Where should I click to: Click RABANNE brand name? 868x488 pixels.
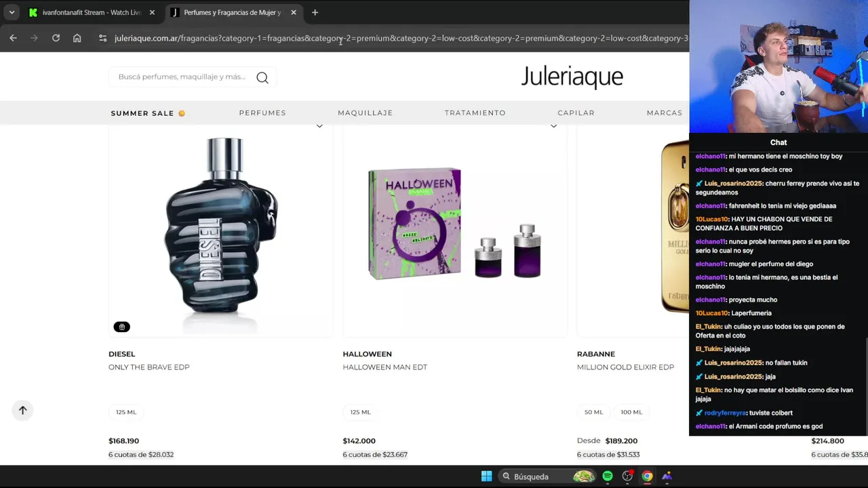[596, 354]
